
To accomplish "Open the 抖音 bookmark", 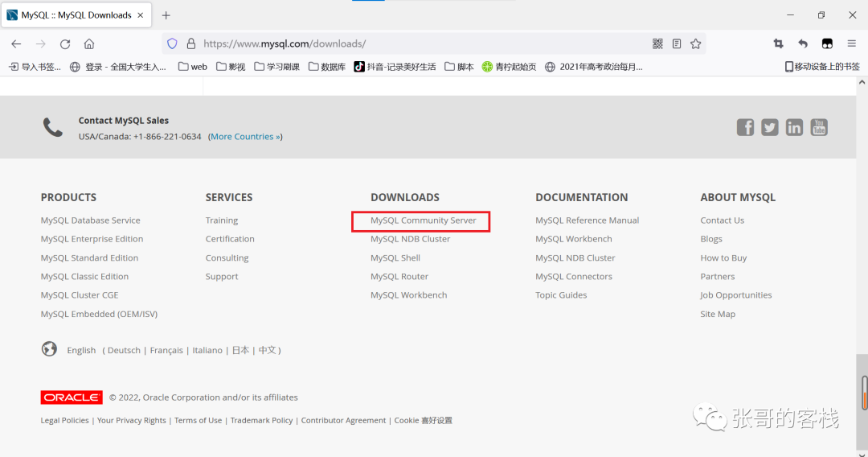I will pos(395,67).
